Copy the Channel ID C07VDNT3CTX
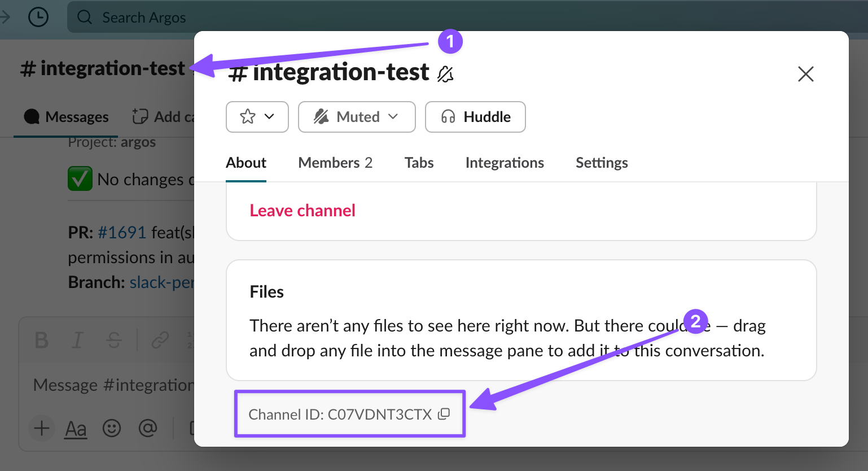This screenshot has width=868, height=471. pos(444,414)
